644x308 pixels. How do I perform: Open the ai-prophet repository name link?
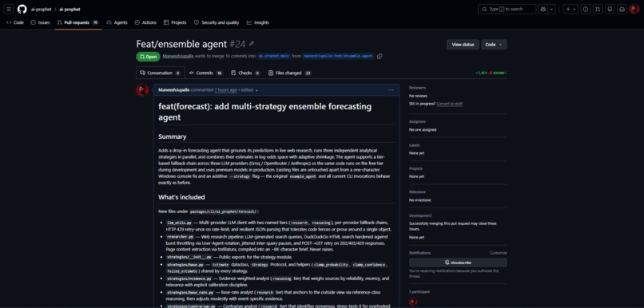click(70, 9)
